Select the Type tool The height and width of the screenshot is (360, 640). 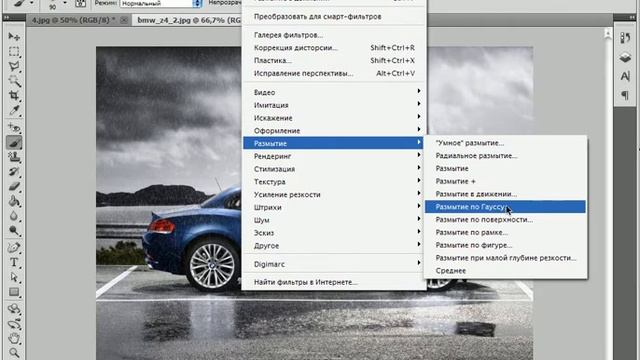14,262
